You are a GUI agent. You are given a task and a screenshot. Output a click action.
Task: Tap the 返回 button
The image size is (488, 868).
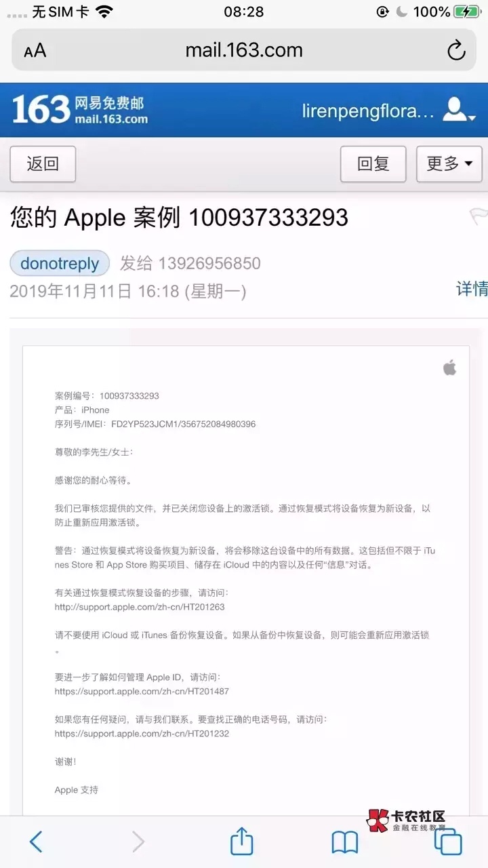(x=43, y=164)
